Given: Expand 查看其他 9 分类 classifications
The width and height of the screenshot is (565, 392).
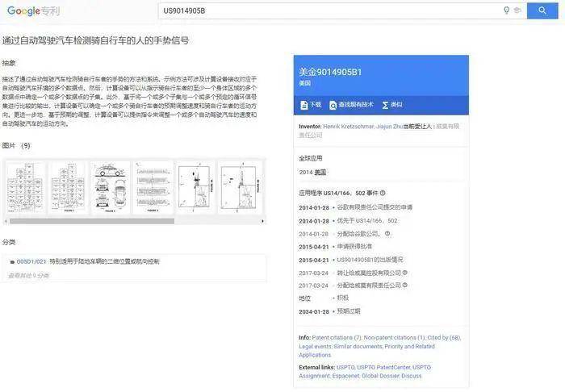Looking at the screenshot, I should click(x=28, y=276).
